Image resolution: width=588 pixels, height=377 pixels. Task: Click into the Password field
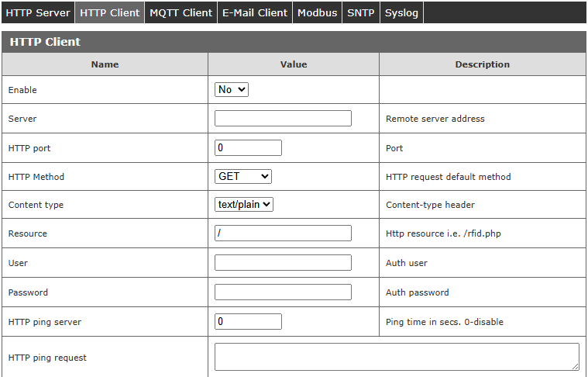tap(283, 292)
